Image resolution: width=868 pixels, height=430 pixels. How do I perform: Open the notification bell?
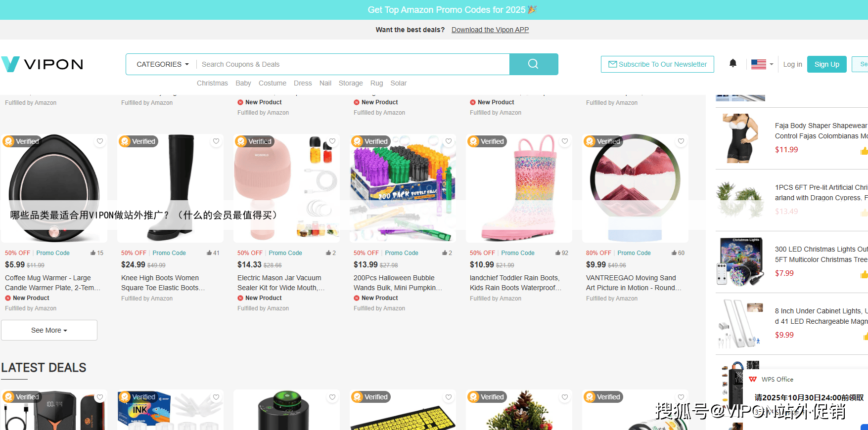[733, 63]
